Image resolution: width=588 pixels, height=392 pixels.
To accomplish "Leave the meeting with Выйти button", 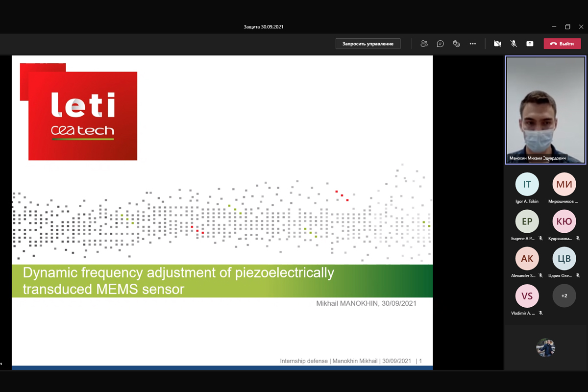I will [562, 44].
